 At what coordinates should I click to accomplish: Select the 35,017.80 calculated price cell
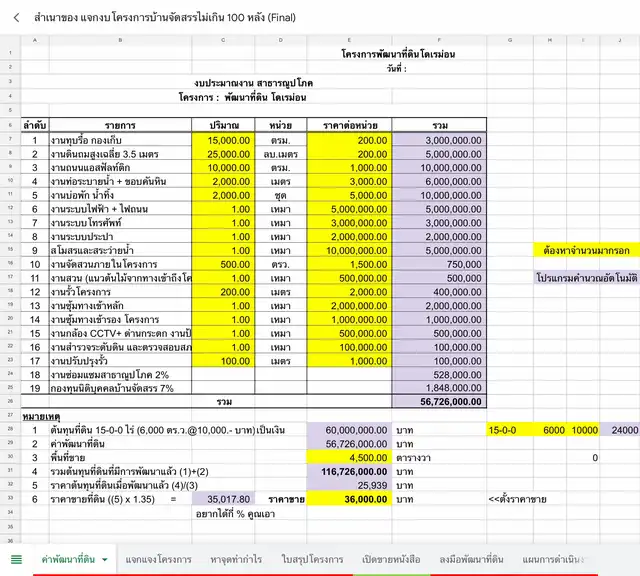pos(223,497)
